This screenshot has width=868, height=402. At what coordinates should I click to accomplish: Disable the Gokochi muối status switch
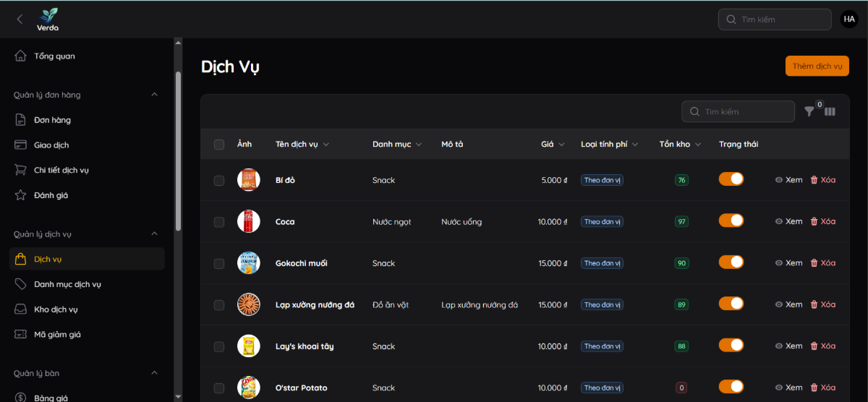click(x=731, y=262)
